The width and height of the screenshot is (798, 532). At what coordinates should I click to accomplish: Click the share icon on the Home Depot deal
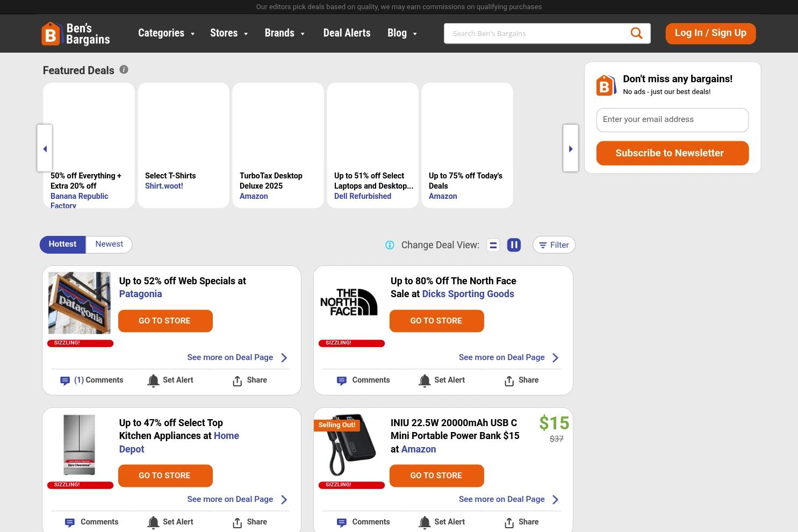point(237,522)
